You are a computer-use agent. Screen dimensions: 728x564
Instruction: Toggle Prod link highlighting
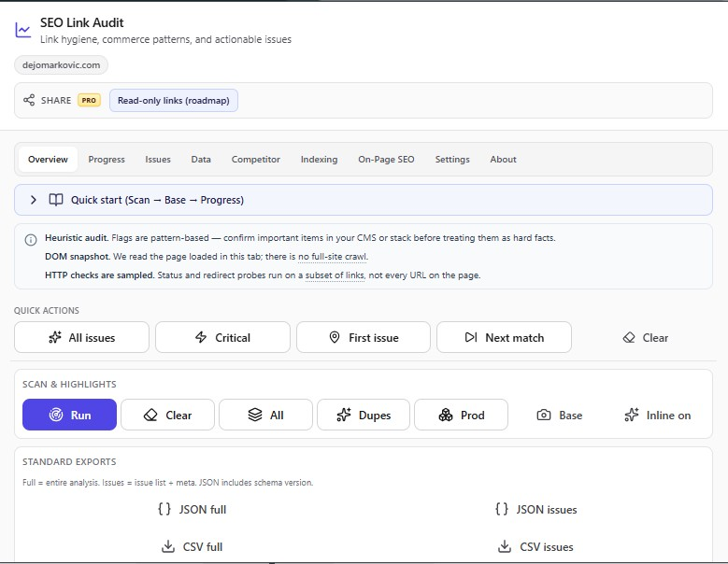(462, 415)
